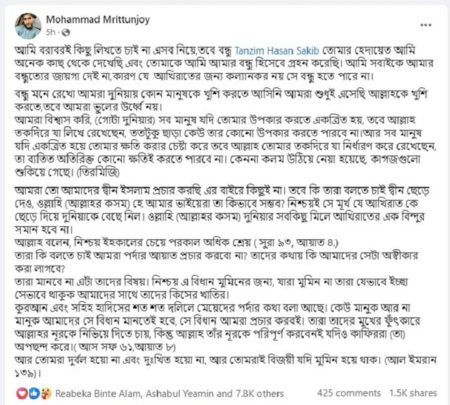Viewport: 450px width, 405px height.
Task: Click the paragraph ending with (তিরমিজি)
Action: pyautogui.click(x=225, y=146)
